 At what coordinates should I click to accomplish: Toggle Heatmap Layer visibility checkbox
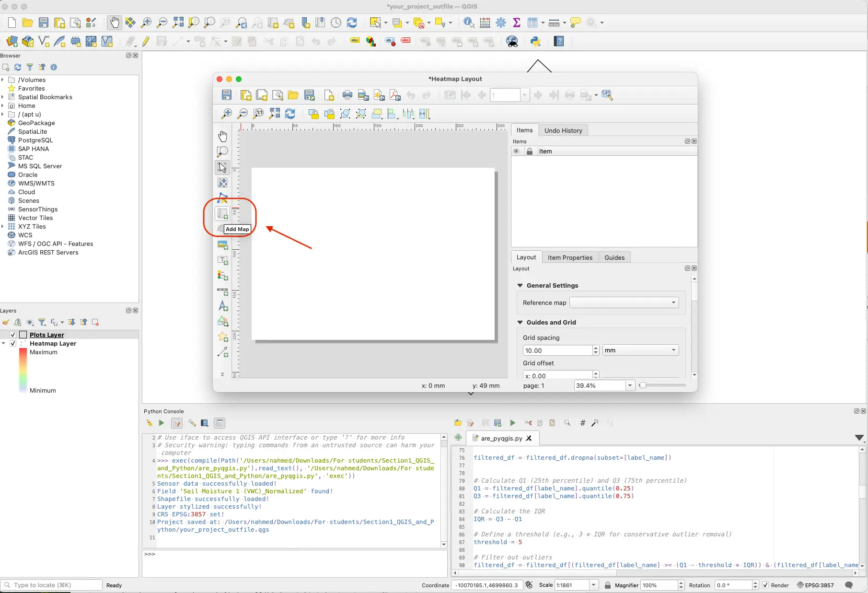coord(13,343)
